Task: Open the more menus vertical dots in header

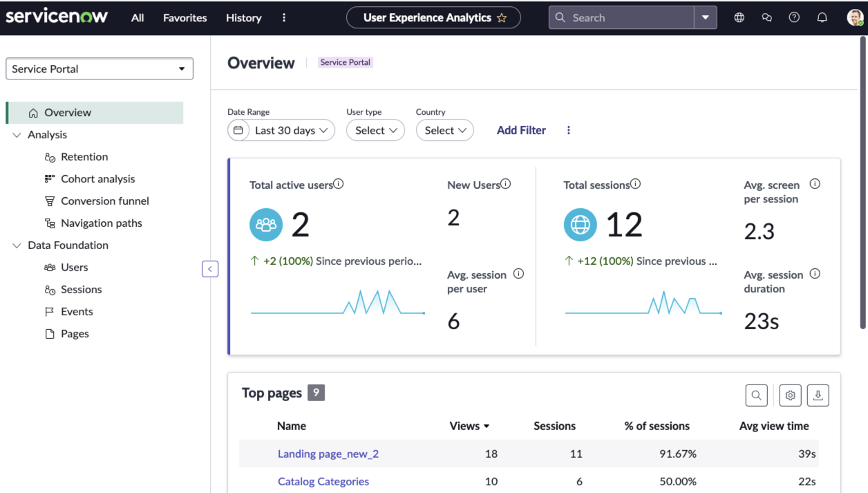Action: tap(284, 18)
